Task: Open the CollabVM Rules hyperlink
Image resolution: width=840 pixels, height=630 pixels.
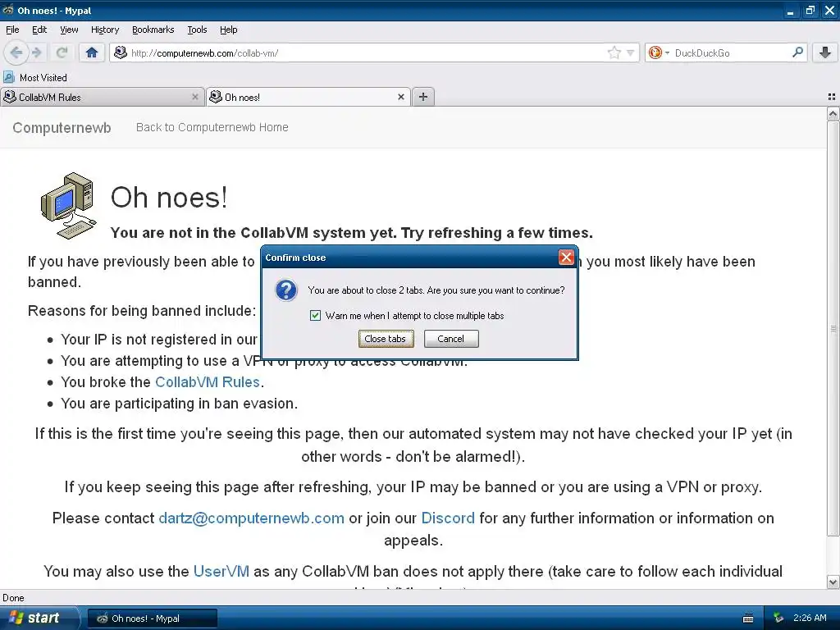Action: pos(208,382)
